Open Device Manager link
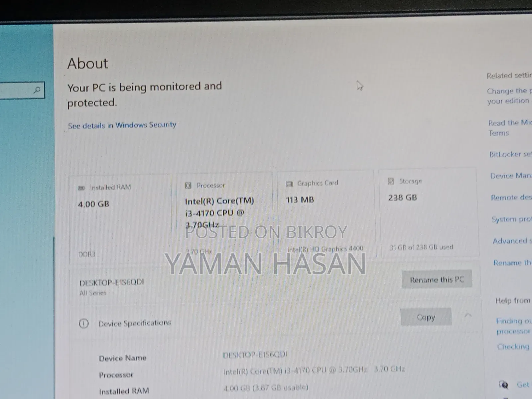The height and width of the screenshot is (399, 532). click(x=511, y=176)
